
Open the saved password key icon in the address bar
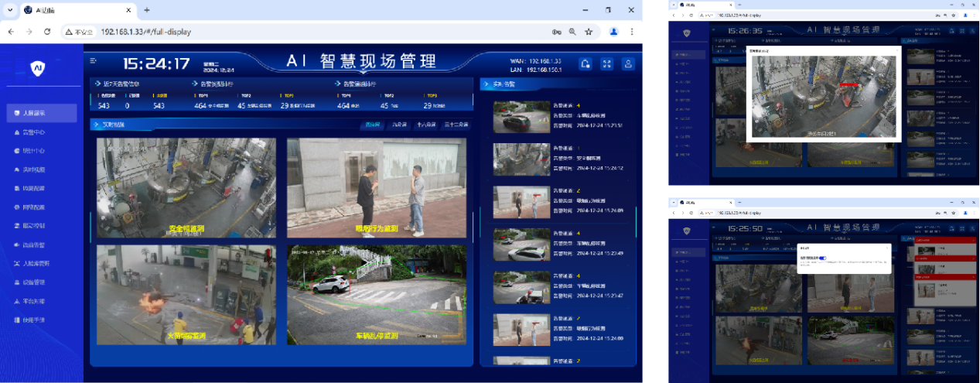pyautogui.click(x=556, y=32)
